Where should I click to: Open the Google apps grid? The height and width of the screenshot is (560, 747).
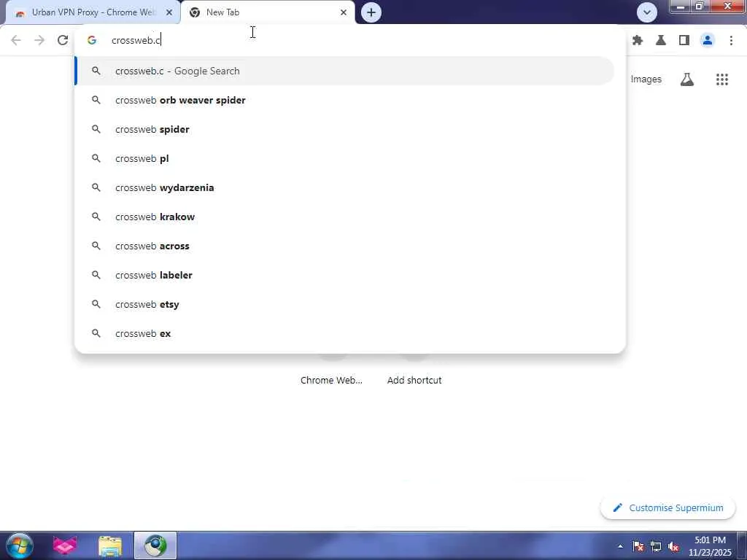tap(721, 79)
